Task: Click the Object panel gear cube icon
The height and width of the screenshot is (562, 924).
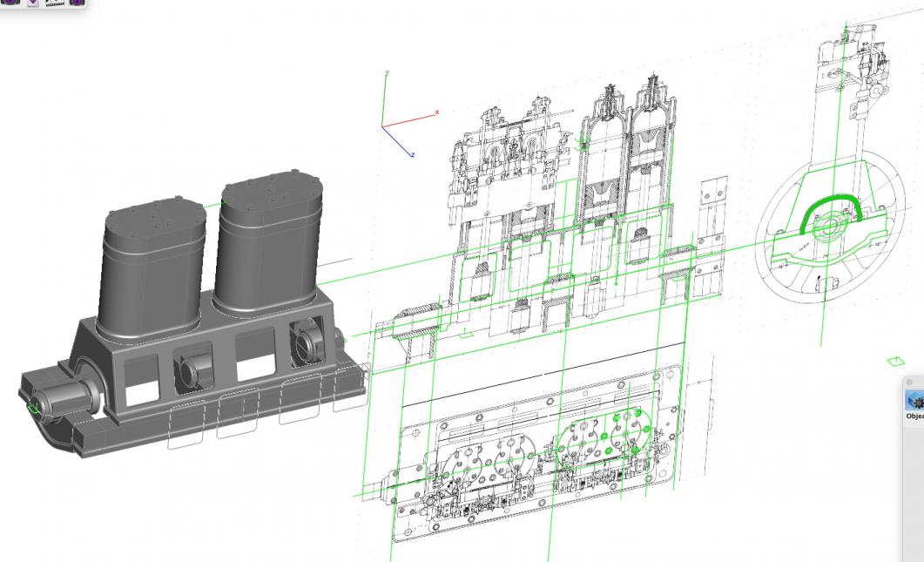Action: tap(915, 401)
